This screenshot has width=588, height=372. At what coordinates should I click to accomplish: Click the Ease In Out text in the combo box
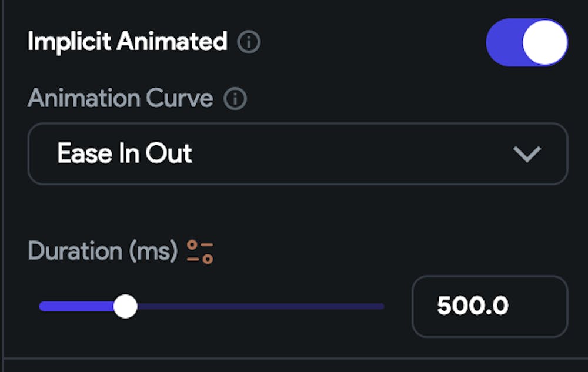[125, 154]
